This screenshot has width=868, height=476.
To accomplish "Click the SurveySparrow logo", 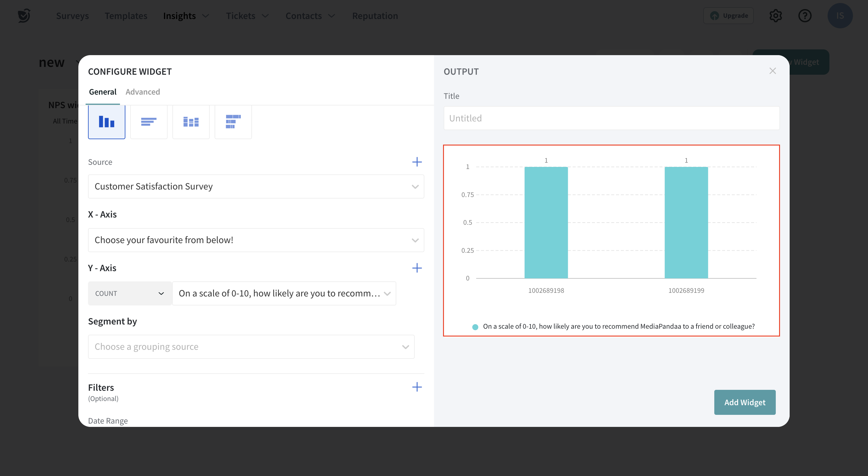I will coord(24,16).
